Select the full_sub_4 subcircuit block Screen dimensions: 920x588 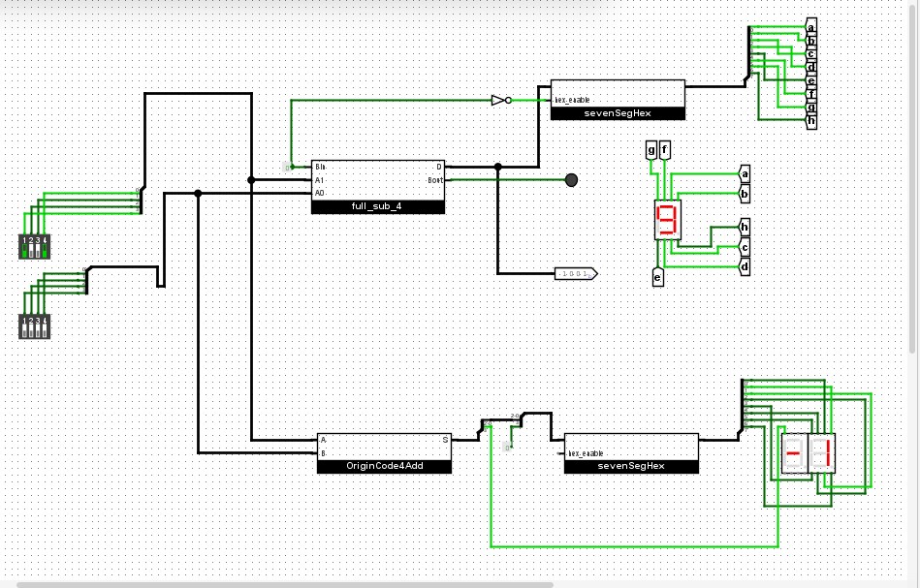[x=377, y=186]
